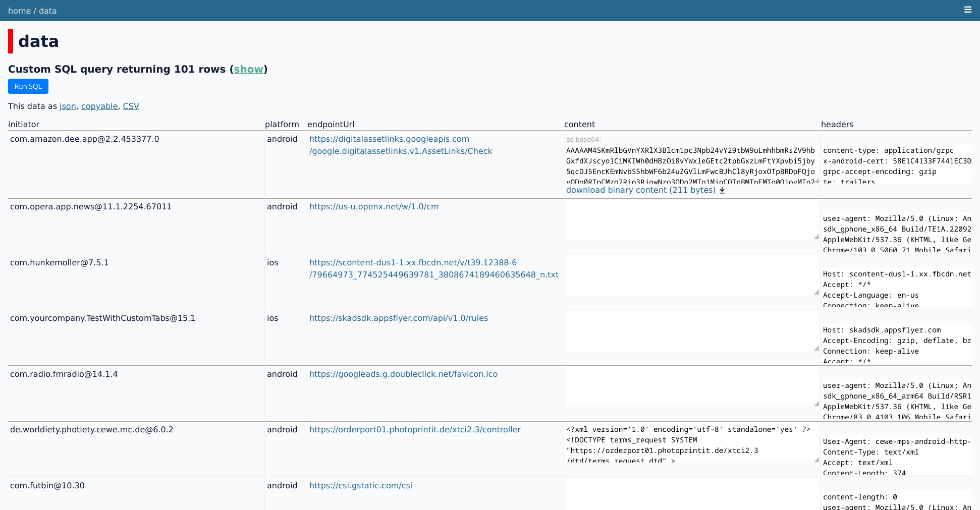Image resolution: width=980 pixels, height=510 pixels.
Task: Open the skadsdk.appsflyer.com rules link
Action: pyautogui.click(x=398, y=318)
